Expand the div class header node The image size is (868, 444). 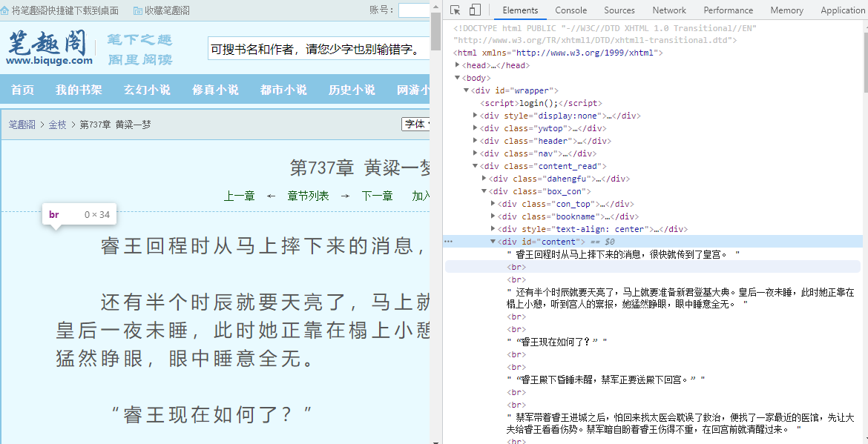pyautogui.click(x=476, y=141)
